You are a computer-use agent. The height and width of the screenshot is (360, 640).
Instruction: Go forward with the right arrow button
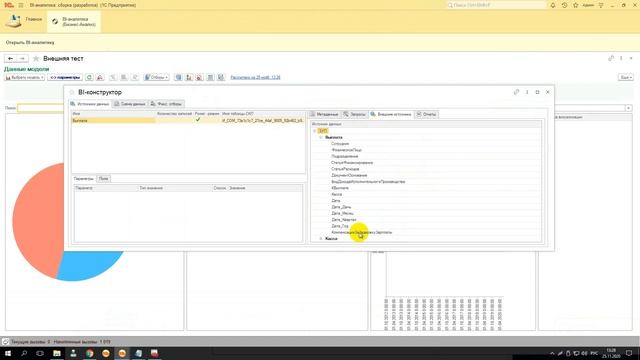22,59
